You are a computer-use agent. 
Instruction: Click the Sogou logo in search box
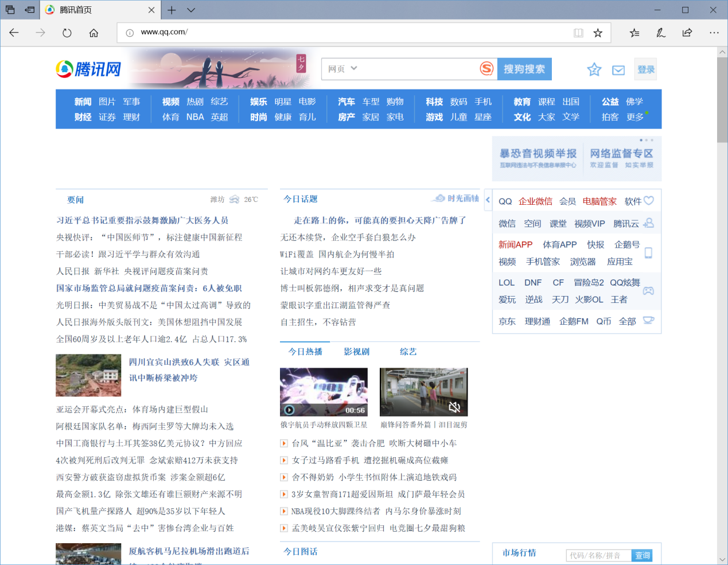coord(486,69)
